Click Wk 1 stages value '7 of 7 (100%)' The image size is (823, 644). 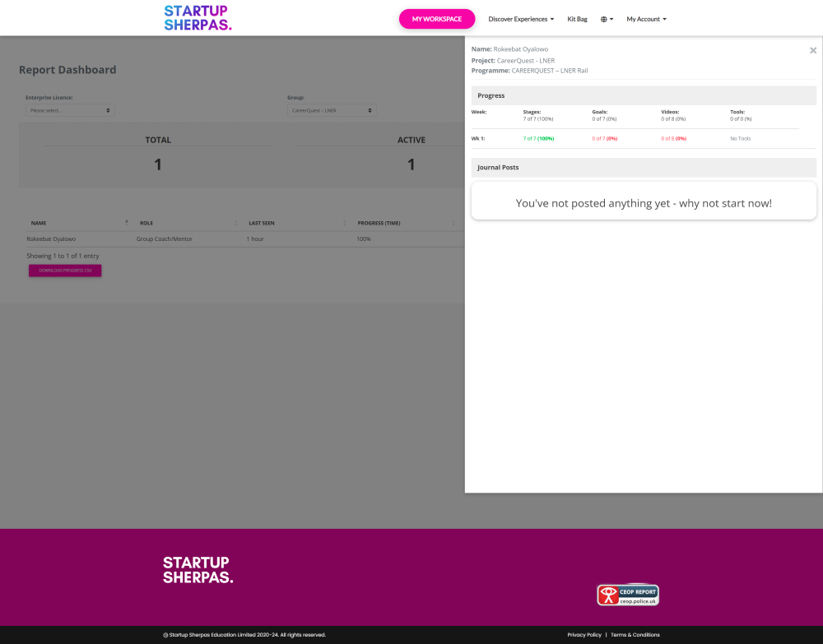click(538, 138)
